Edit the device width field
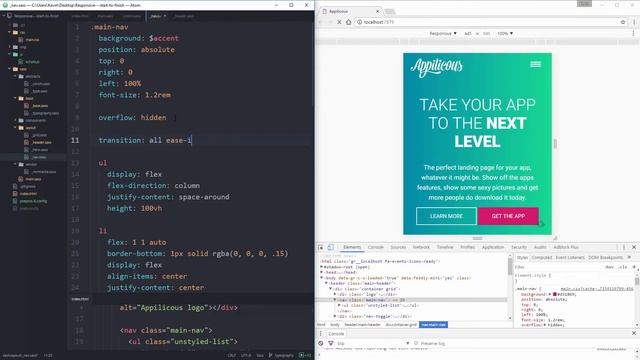Image resolution: width=640 pixels, height=360 pixels. (468, 33)
